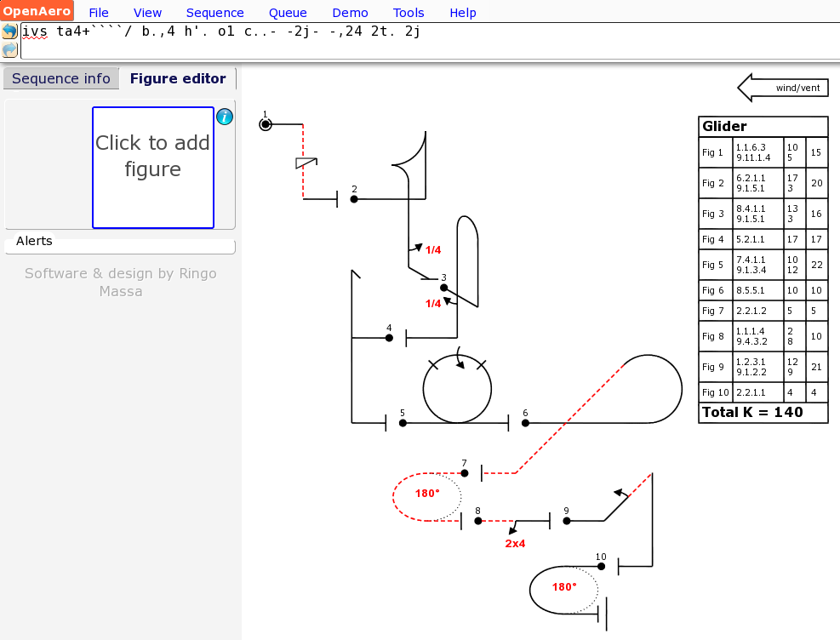Select figure 2 start dot
This screenshot has height=640, width=840.
[354, 199]
